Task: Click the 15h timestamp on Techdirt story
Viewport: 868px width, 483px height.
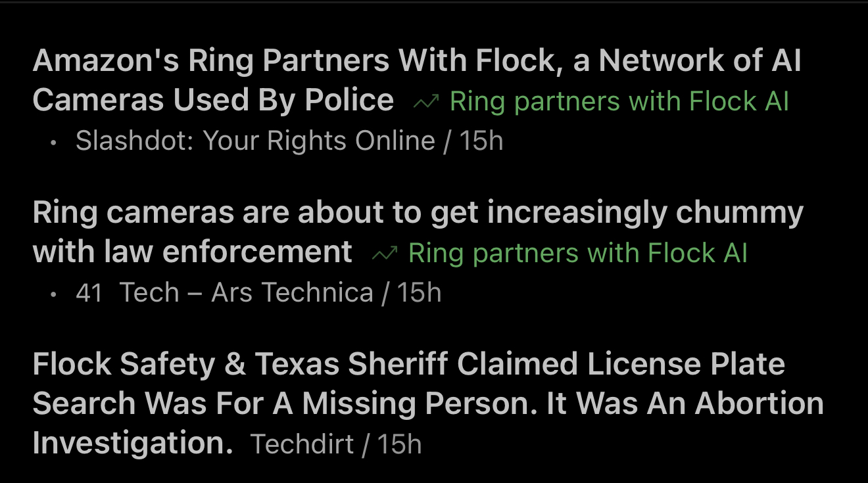Action: click(x=399, y=445)
